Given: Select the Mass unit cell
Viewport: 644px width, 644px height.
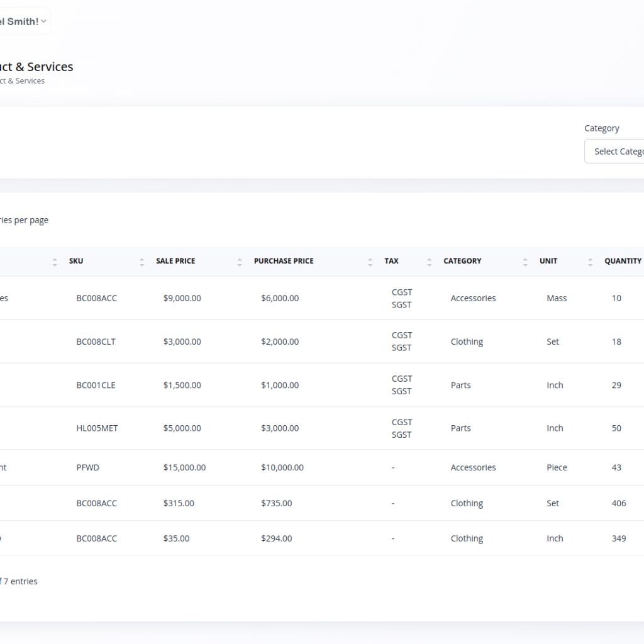Looking at the screenshot, I should point(557,299).
